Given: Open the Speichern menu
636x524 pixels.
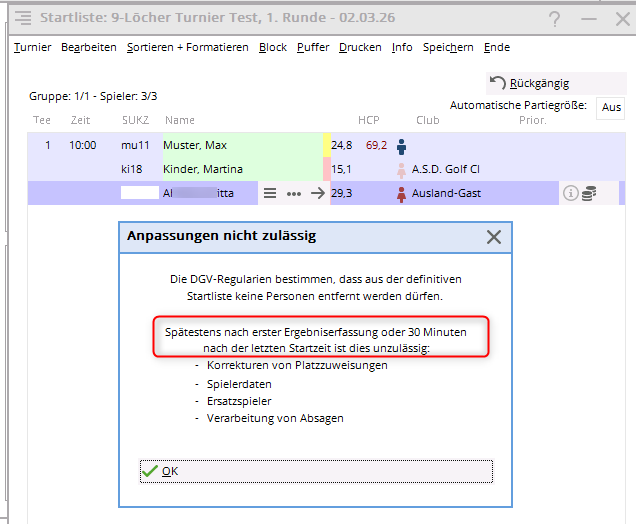Looking at the screenshot, I should 448,47.
